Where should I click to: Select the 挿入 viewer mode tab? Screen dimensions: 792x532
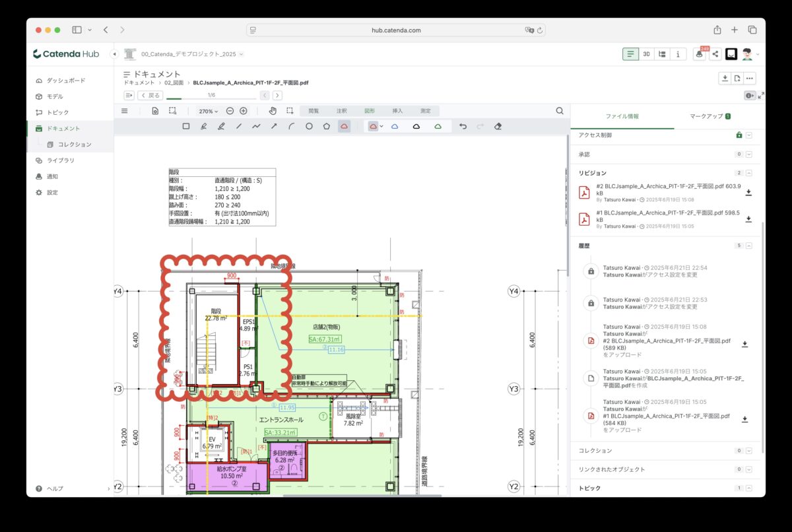coord(397,111)
